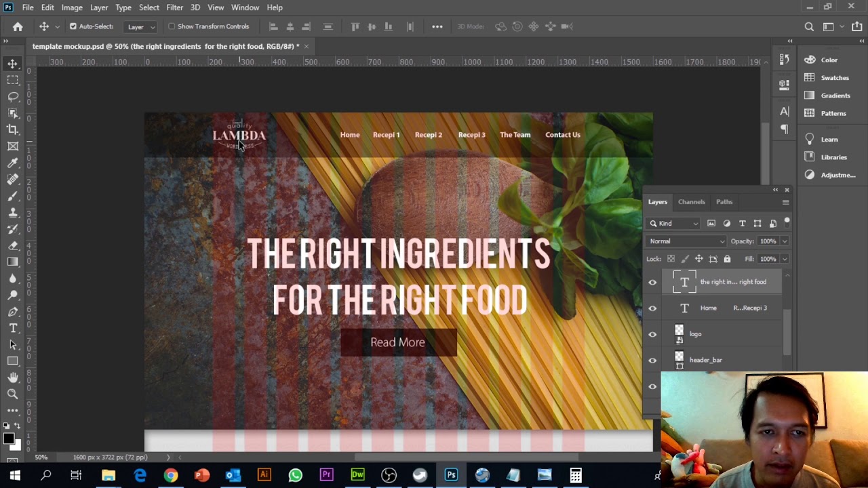The width and height of the screenshot is (868, 488).
Task: Select the Dodge tool
Action: pyautogui.click(x=13, y=295)
